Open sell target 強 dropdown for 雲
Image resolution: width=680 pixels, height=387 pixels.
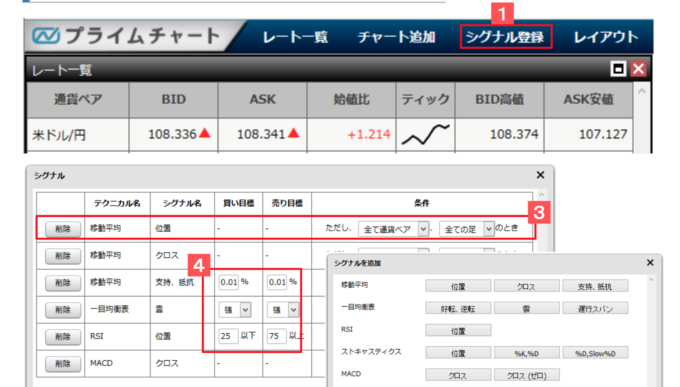click(283, 310)
